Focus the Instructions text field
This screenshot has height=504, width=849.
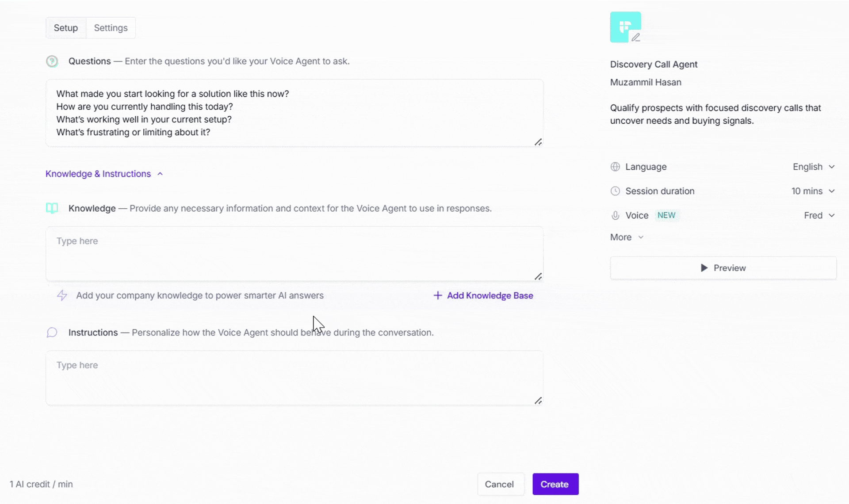click(x=294, y=378)
